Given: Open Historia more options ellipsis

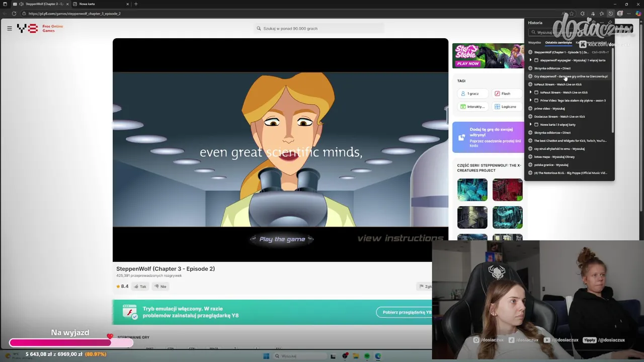Looking at the screenshot, I should click(x=602, y=23).
